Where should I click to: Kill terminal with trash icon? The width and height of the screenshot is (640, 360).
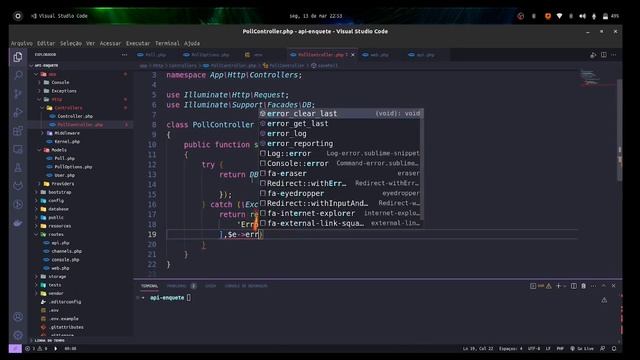583,286
